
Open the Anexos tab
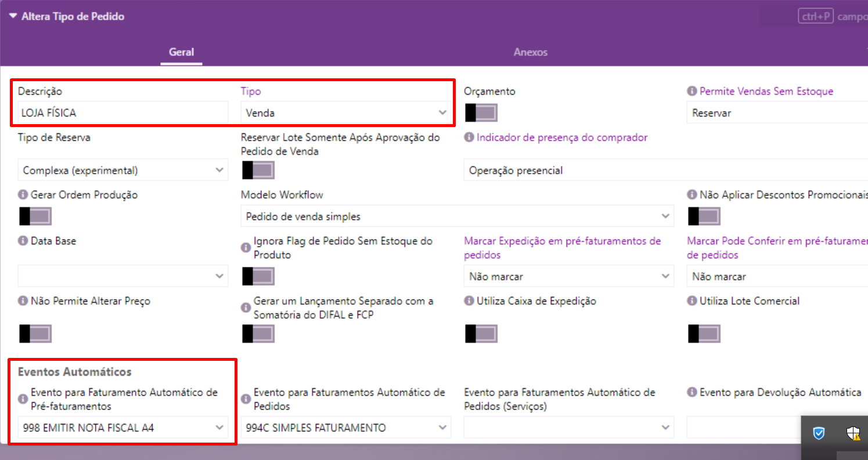531,52
